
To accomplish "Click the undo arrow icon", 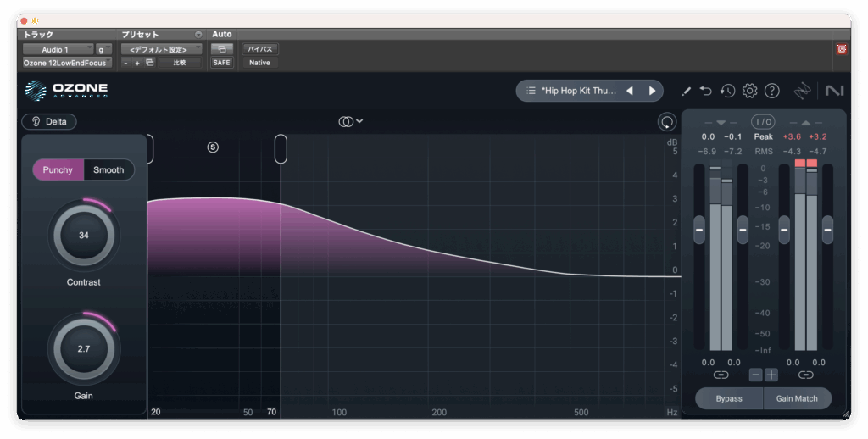I will click(706, 91).
